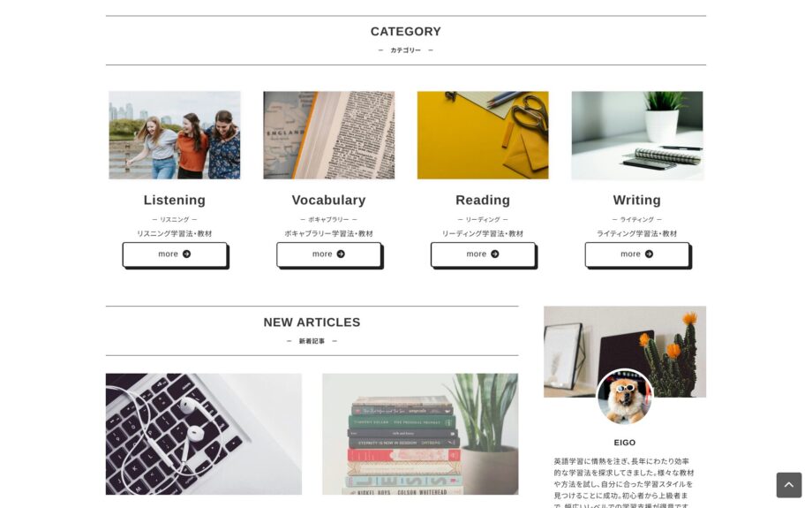Viewport: 812px width, 508px height.
Task: Select the Writing category title
Action: pyautogui.click(x=636, y=201)
